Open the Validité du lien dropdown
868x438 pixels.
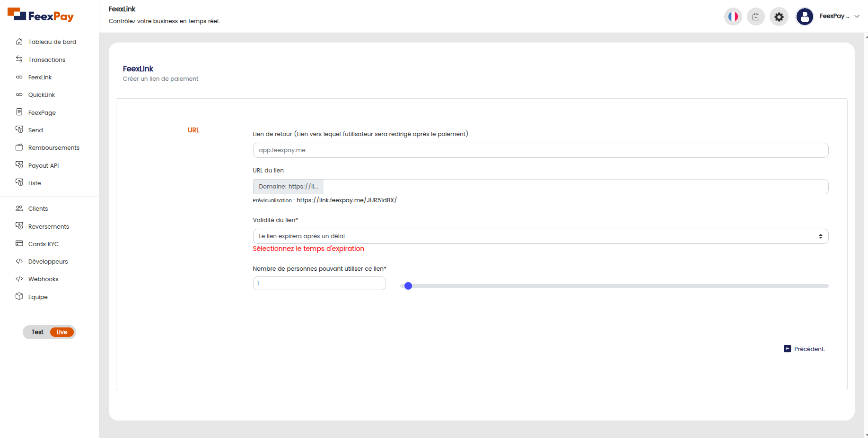(x=541, y=236)
